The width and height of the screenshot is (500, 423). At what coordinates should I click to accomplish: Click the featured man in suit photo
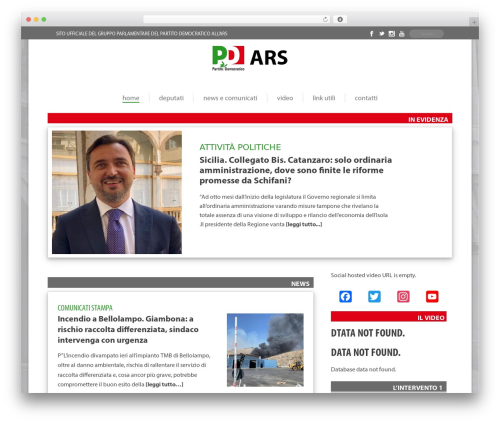117,192
